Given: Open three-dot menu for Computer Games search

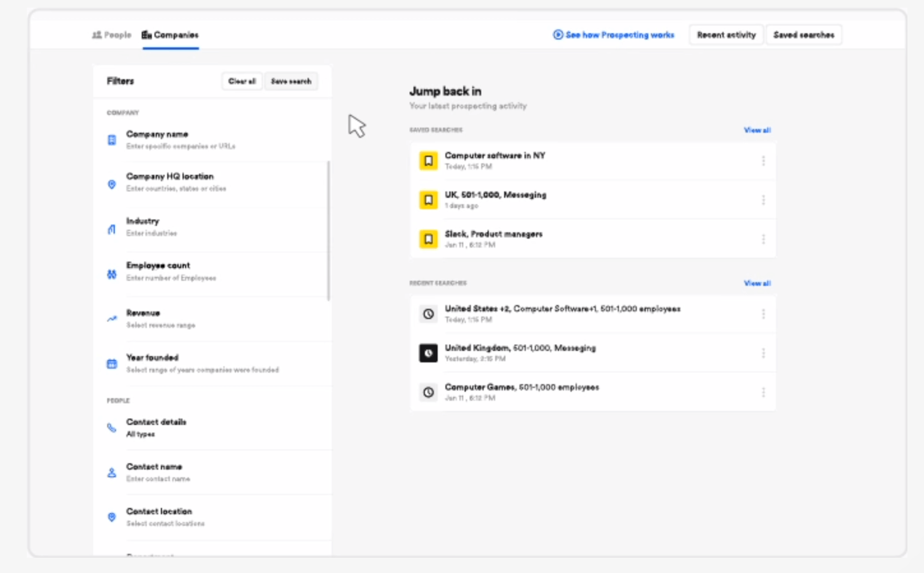Looking at the screenshot, I should [x=763, y=392].
